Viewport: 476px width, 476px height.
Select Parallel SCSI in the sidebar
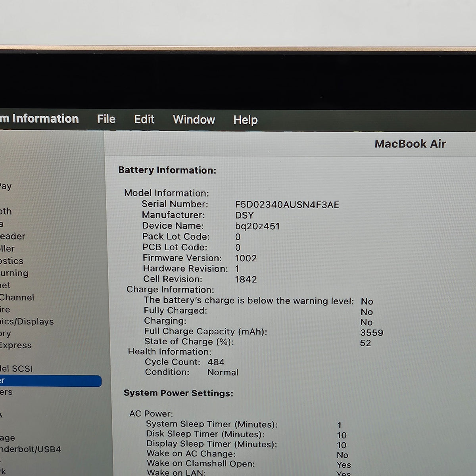pyautogui.click(x=16, y=369)
